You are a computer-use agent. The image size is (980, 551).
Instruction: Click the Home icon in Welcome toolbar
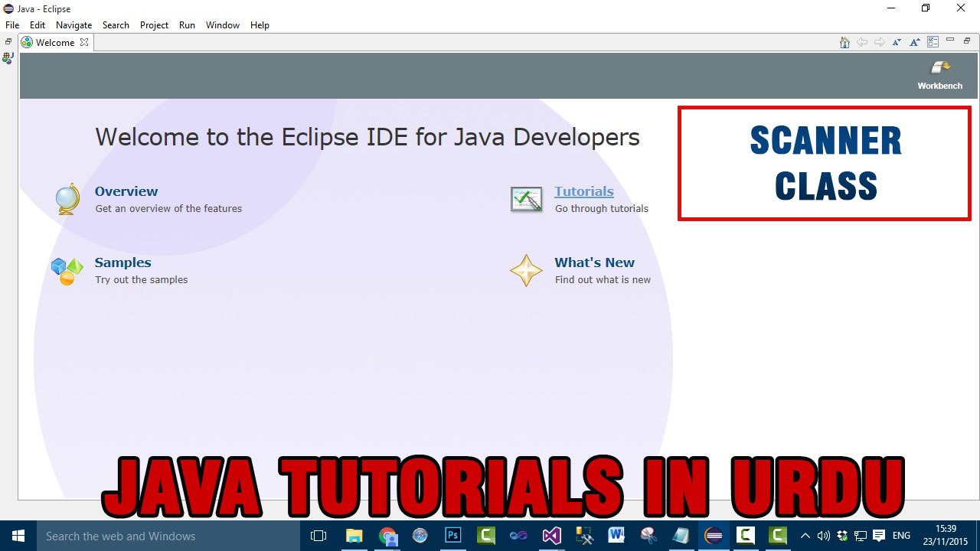point(844,42)
